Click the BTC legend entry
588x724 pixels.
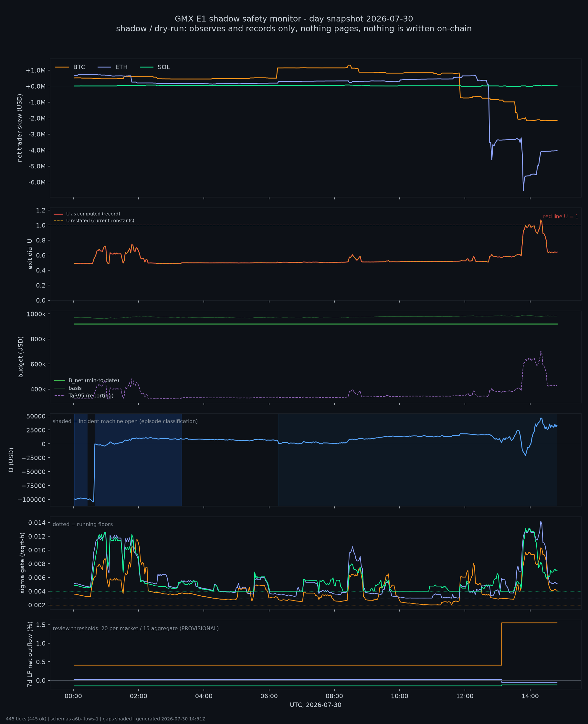[70, 67]
